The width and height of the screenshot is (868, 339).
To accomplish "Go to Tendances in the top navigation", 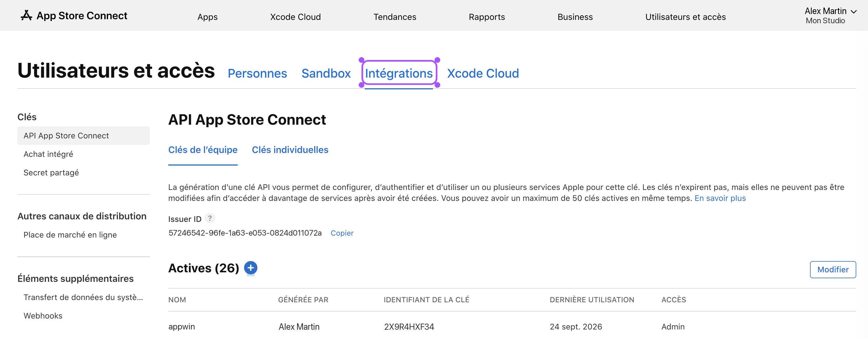I will pos(395,17).
